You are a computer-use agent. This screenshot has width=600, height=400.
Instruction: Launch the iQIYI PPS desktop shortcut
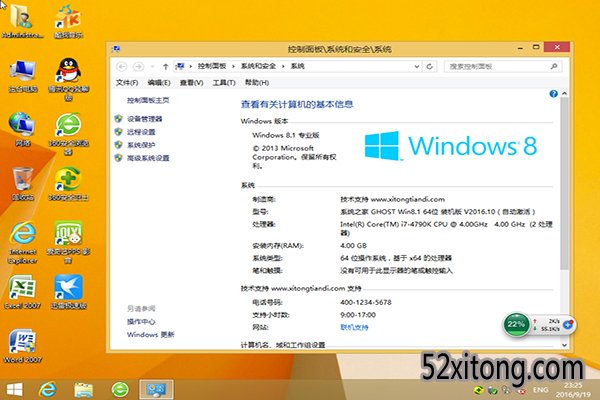tap(68, 242)
